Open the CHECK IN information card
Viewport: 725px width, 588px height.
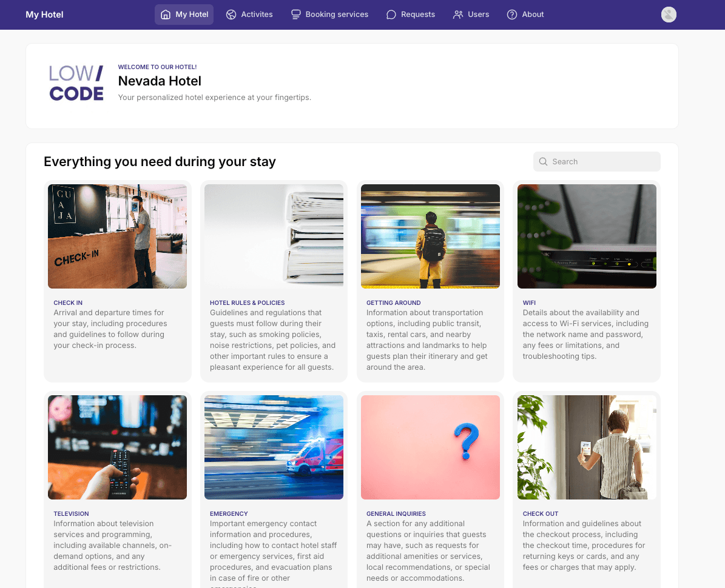(x=68, y=302)
